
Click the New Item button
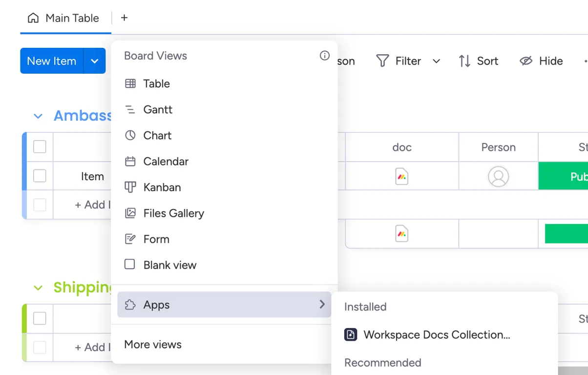click(51, 61)
